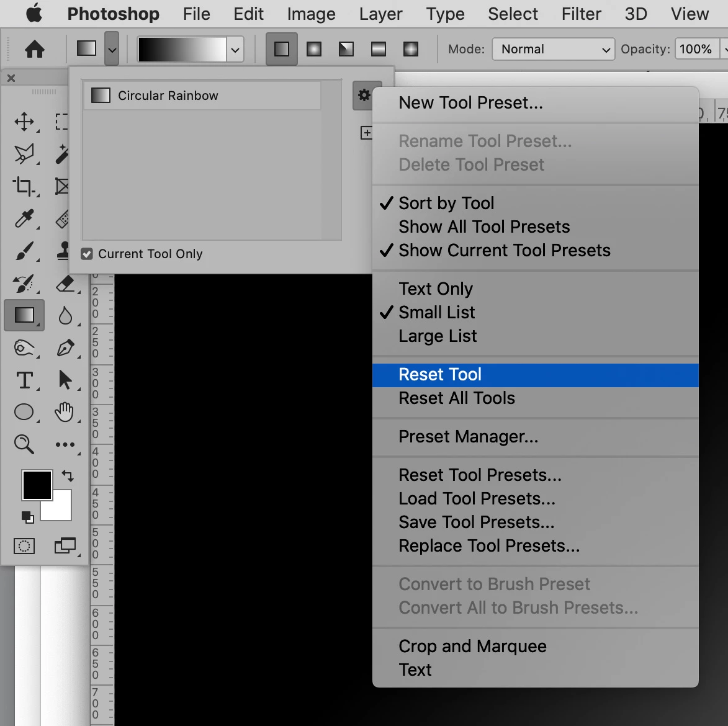Create new tool preset plus icon
This screenshot has width=728, height=726.
pos(366,133)
